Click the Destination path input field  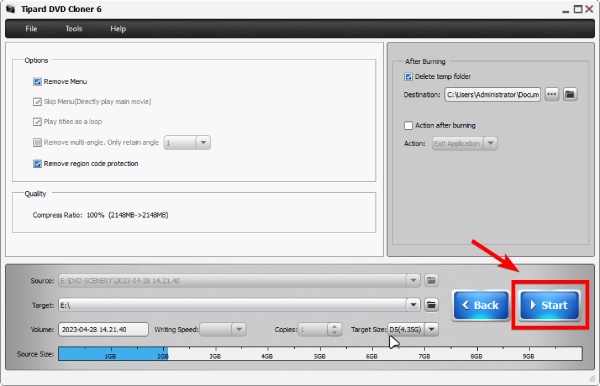point(492,94)
